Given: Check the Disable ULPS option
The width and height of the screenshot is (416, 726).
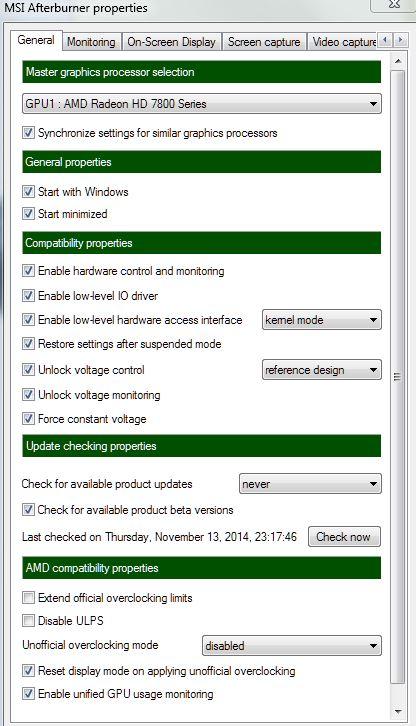Looking at the screenshot, I should [x=29, y=620].
